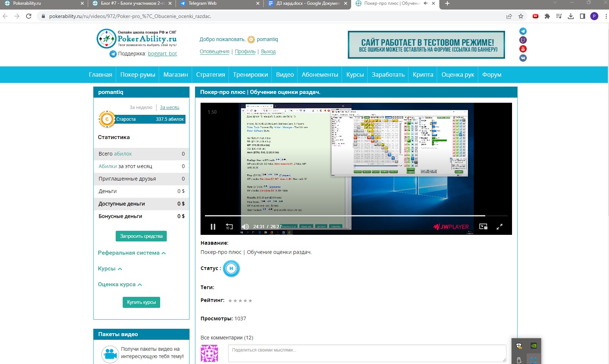This screenshot has height=364, width=609.
Task: Collapse Оценка курса section
Action: coord(120,284)
